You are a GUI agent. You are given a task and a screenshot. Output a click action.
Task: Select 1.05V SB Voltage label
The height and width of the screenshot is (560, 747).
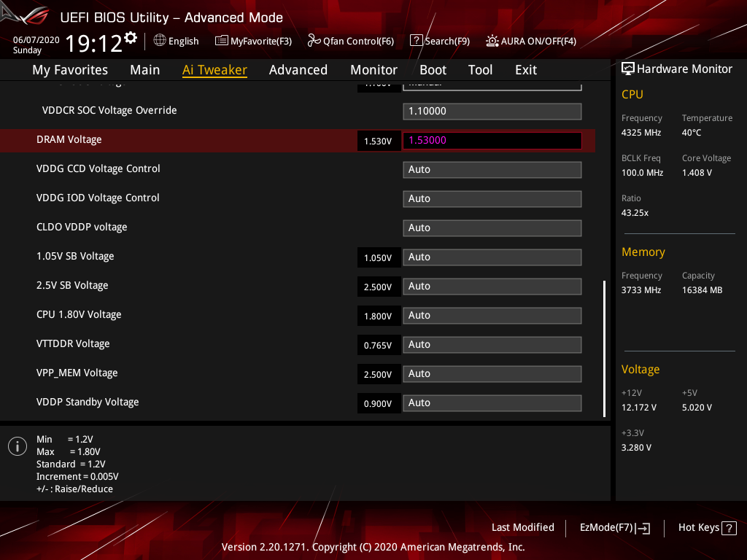pos(75,256)
